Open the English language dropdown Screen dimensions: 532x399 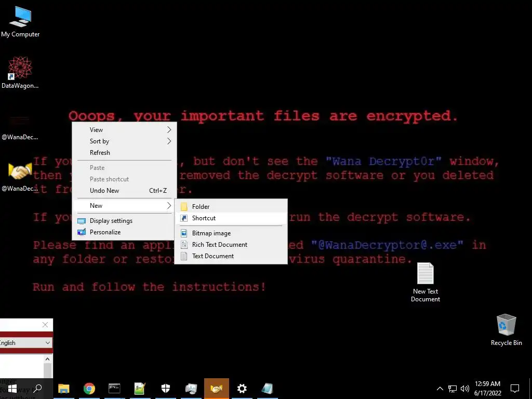click(x=26, y=343)
